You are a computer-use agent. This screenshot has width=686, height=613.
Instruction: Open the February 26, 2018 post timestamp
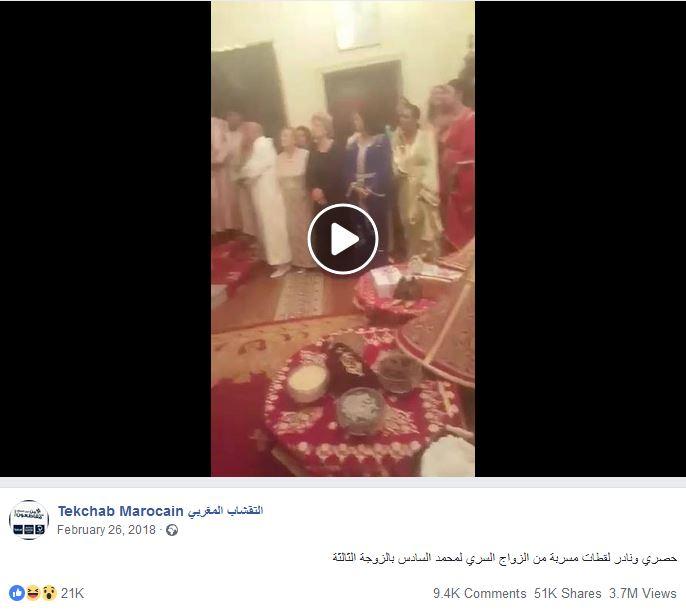coord(106,530)
